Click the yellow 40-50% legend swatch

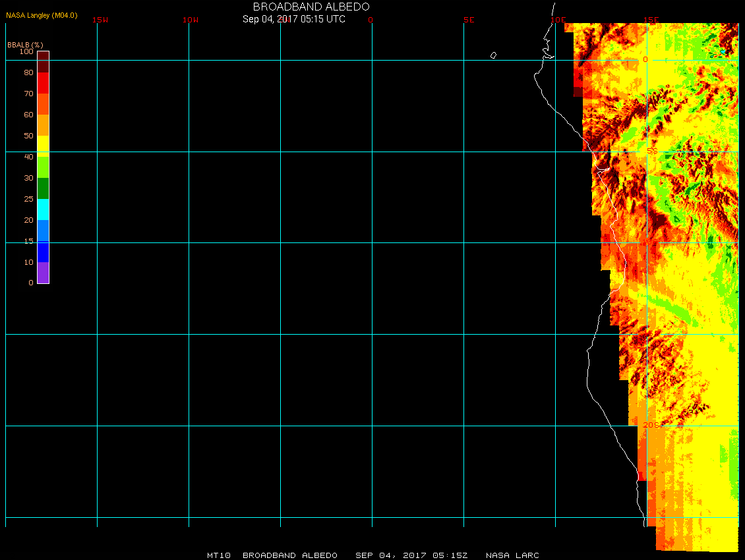43,146
